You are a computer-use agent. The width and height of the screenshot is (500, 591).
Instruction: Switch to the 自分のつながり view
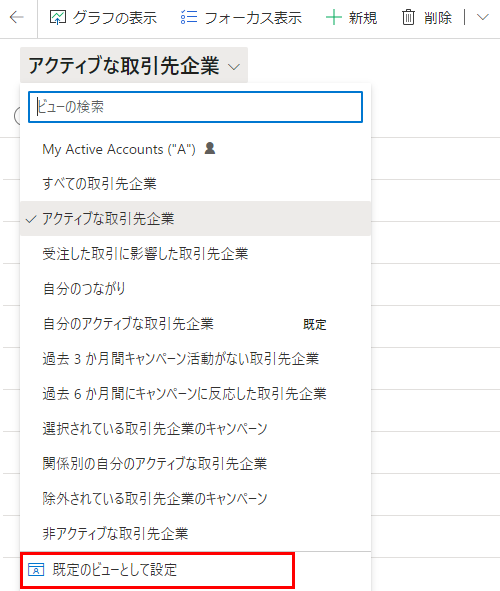tap(195, 289)
